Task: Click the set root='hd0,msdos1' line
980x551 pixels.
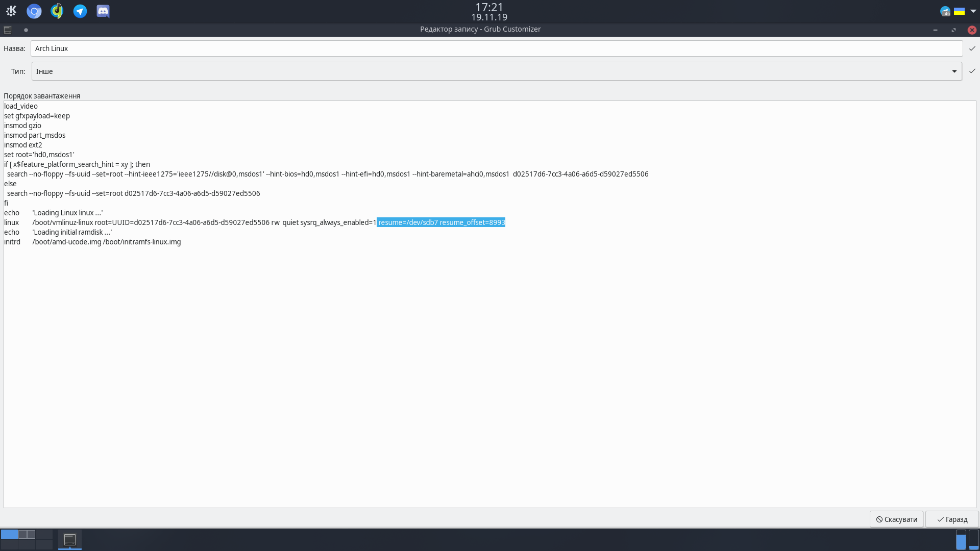Action: [x=39, y=155]
